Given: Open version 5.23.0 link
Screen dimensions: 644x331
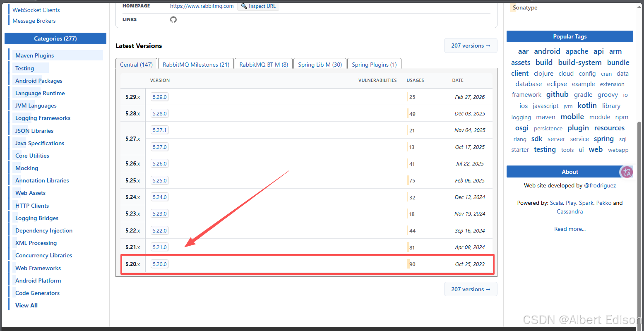Looking at the screenshot, I should tap(159, 213).
